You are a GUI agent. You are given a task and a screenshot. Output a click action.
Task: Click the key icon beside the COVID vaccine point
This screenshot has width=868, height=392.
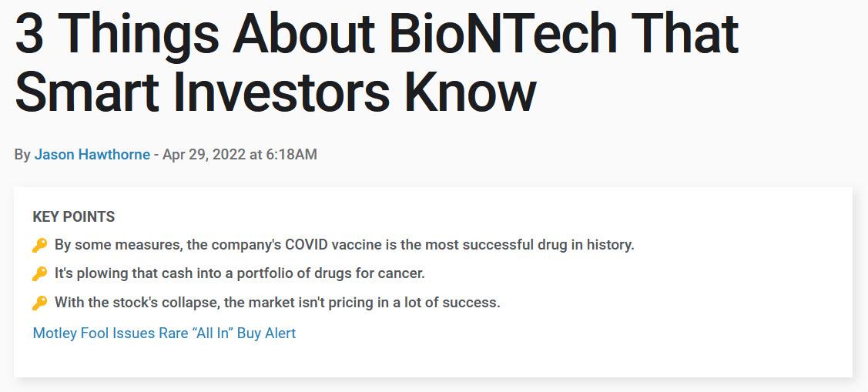(x=40, y=246)
